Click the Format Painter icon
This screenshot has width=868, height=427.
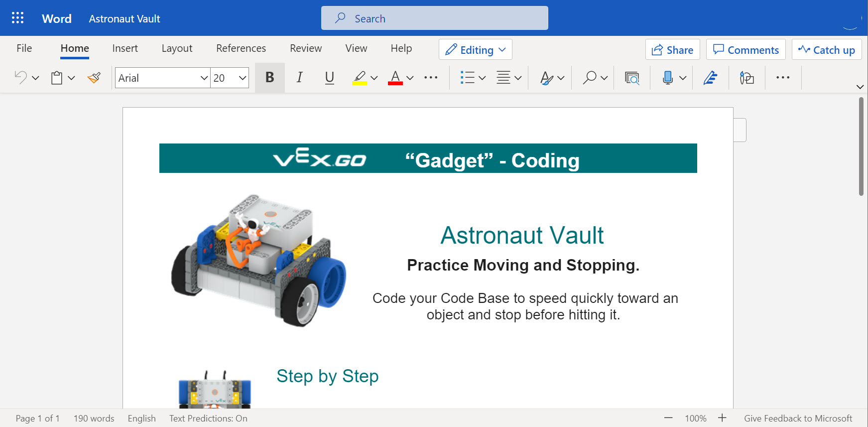(94, 78)
